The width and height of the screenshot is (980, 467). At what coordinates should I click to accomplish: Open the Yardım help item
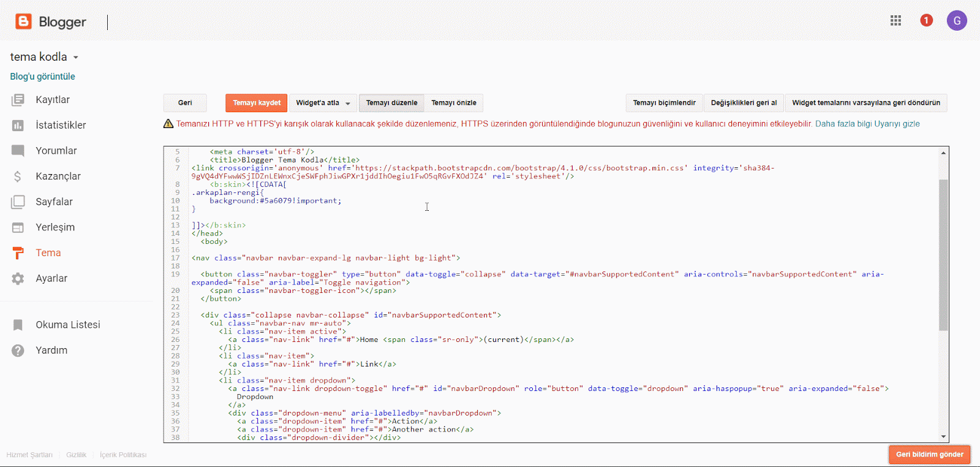(x=51, y=351)
